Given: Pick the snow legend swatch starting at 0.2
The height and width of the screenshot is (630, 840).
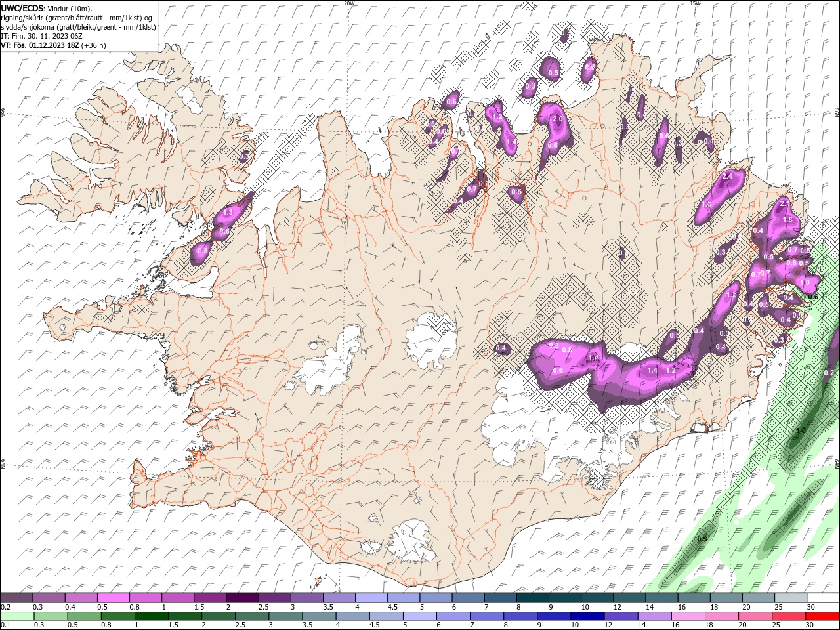Looking at the screenshot, I should click(16, 598).
